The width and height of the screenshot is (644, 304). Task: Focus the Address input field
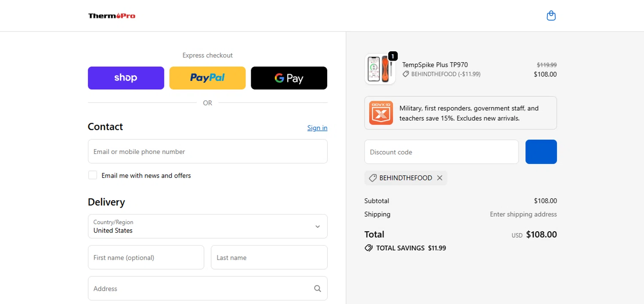208,288
